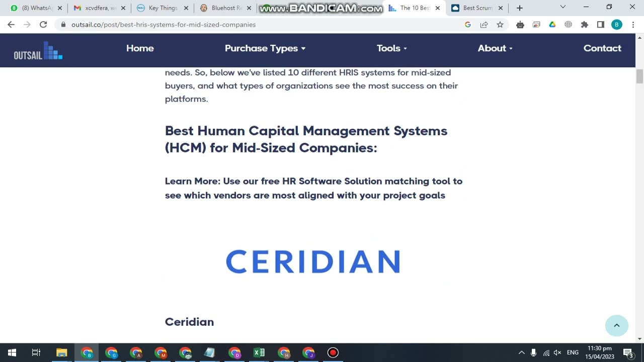Click the Google icon in address bar

[x=468, y=25]
